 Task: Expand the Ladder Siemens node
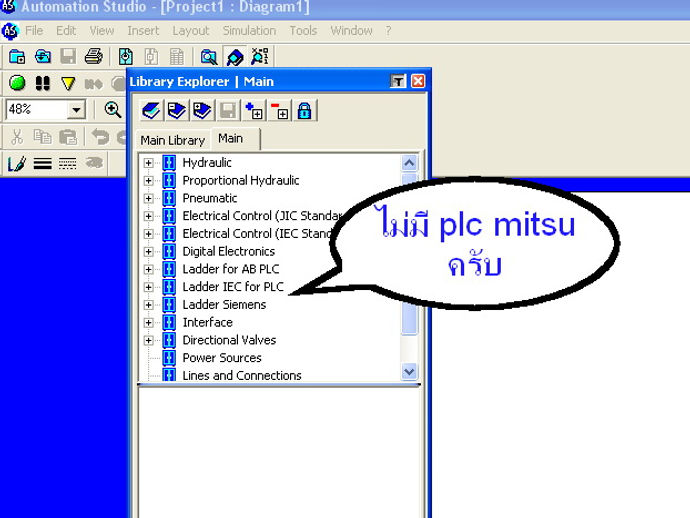pyautogui.click(x=148, y=305)
